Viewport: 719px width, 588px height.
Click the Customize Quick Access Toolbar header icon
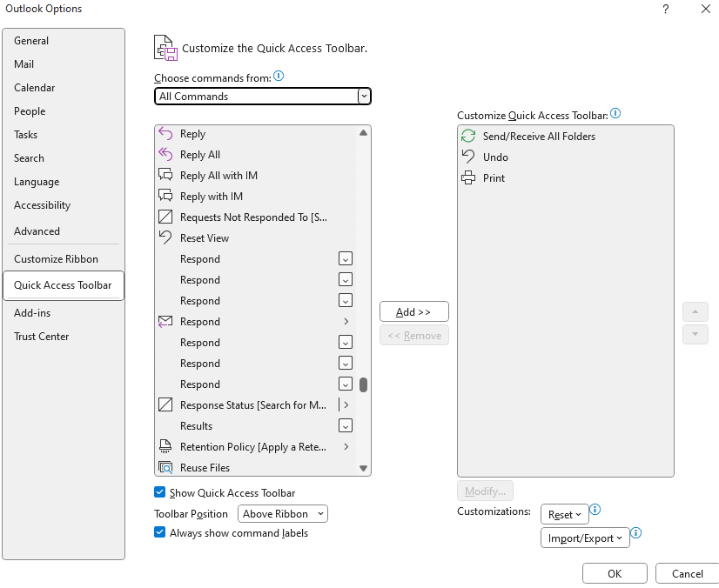point(165,48)
